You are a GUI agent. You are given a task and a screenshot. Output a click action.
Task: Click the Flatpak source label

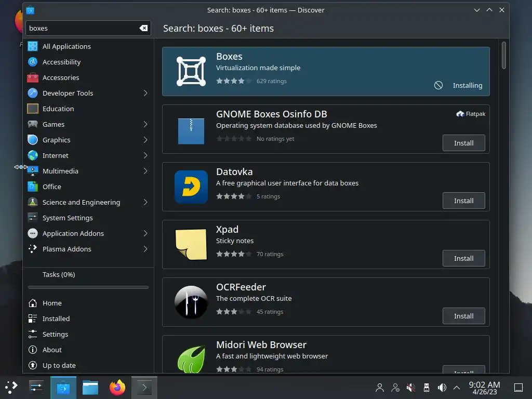pos(471,114)
